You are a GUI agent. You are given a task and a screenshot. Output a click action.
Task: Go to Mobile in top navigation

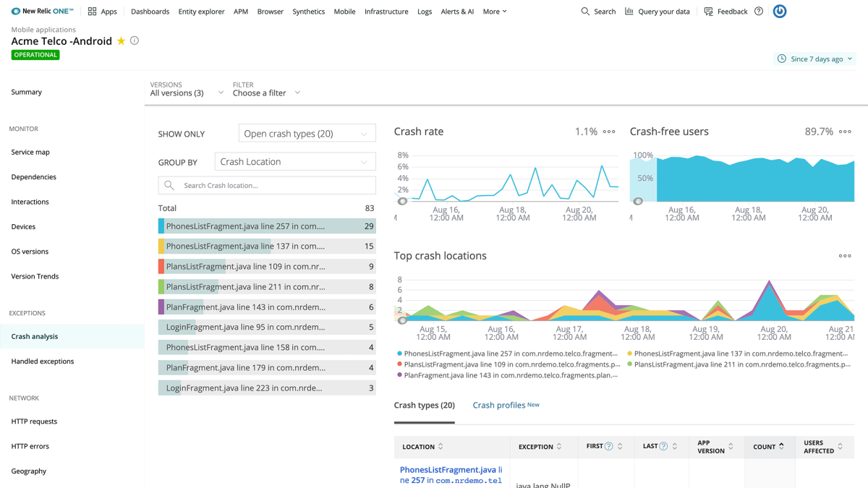click(x=344, y=12)
